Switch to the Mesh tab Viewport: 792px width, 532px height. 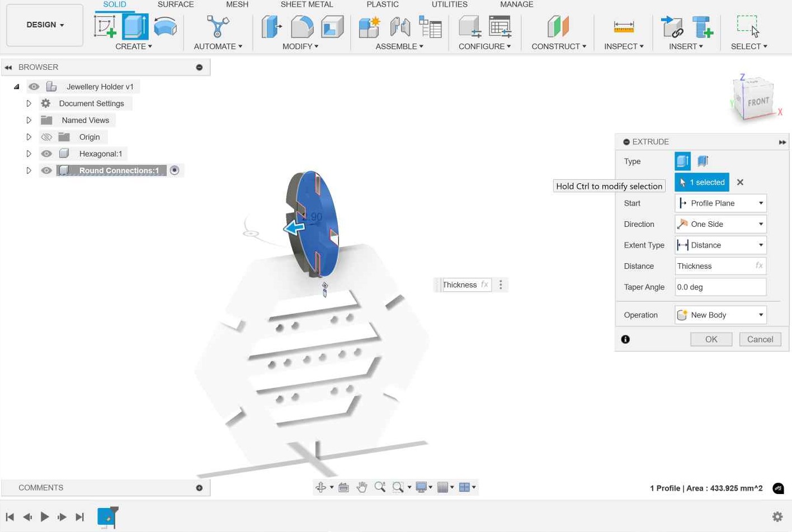pyautogui.click(x=237, y=4)
